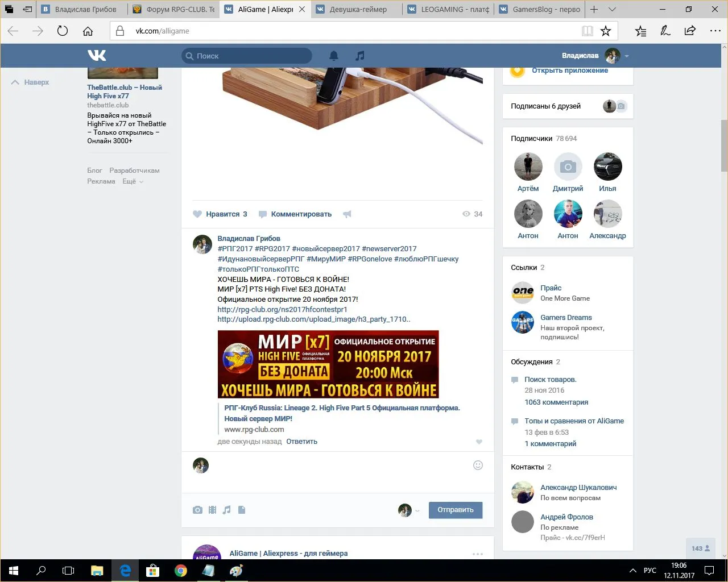Open the rpg-club.org/ns2017hfcontestpr1 link
The image size is (728, 582).
point(282,310)
